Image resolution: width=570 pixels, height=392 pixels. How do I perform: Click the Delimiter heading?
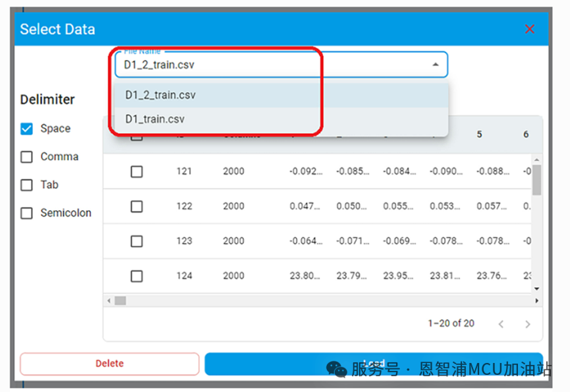[x=47, y=99]
